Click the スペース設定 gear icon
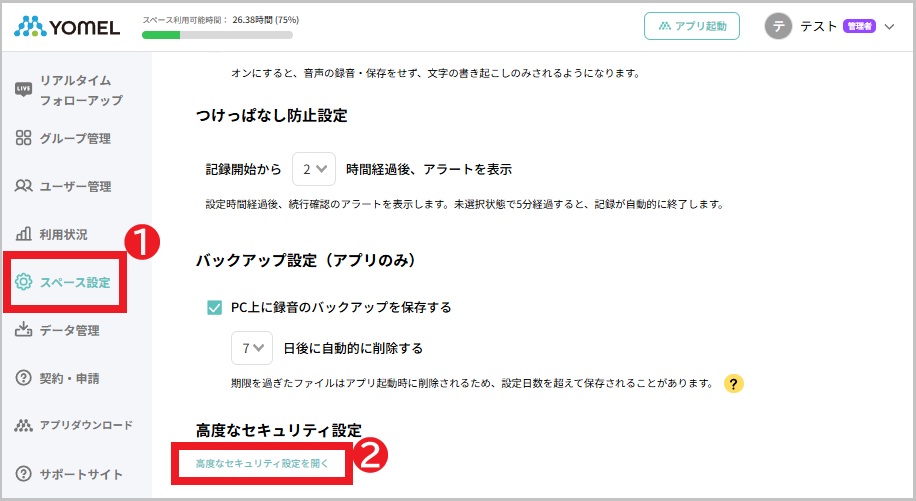 (24, 282)
